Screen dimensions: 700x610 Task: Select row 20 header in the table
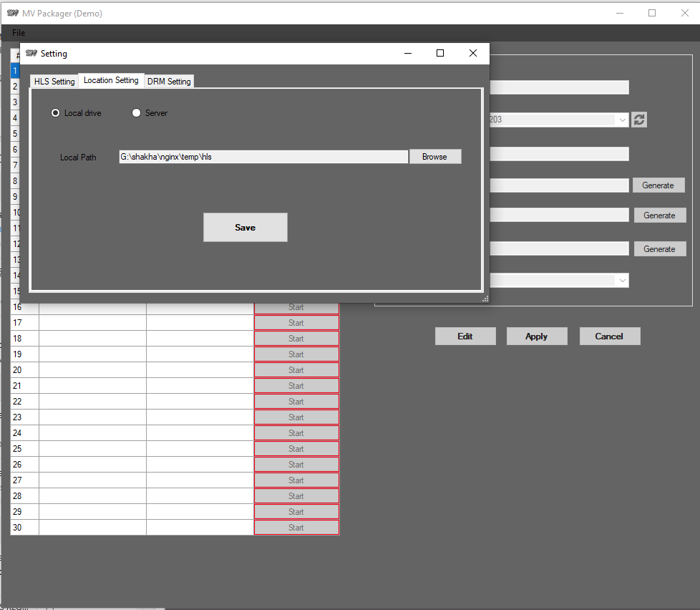18,370
